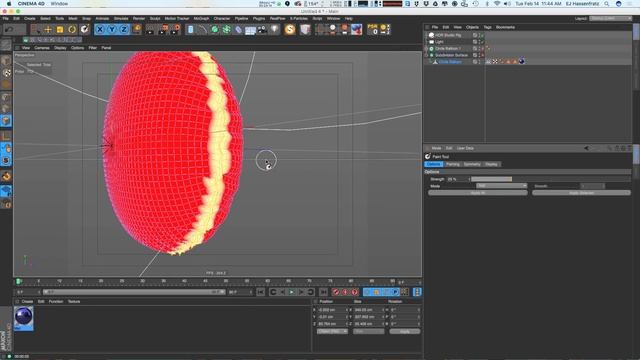Play the animation forward

point(291,292)
